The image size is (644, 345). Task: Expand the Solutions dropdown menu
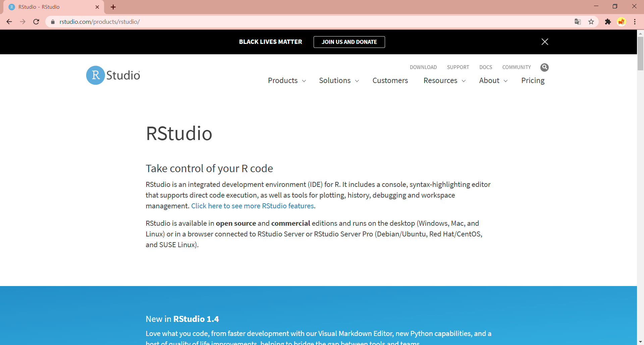point(339,81)
